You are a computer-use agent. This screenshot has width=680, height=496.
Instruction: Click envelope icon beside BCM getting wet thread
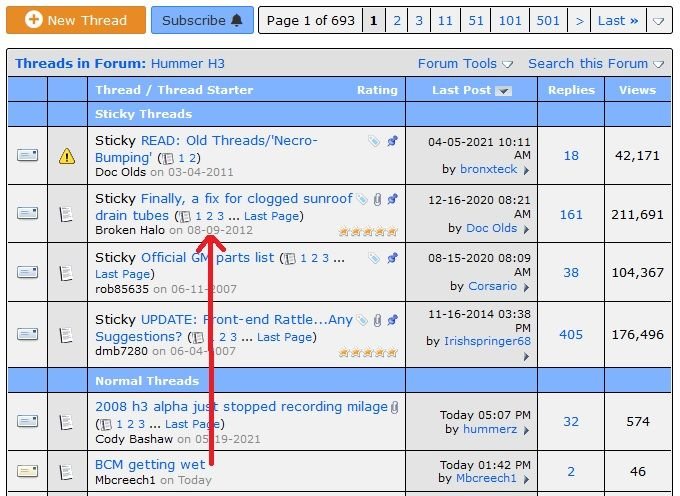pyautogui.click(x=27, y=471)
